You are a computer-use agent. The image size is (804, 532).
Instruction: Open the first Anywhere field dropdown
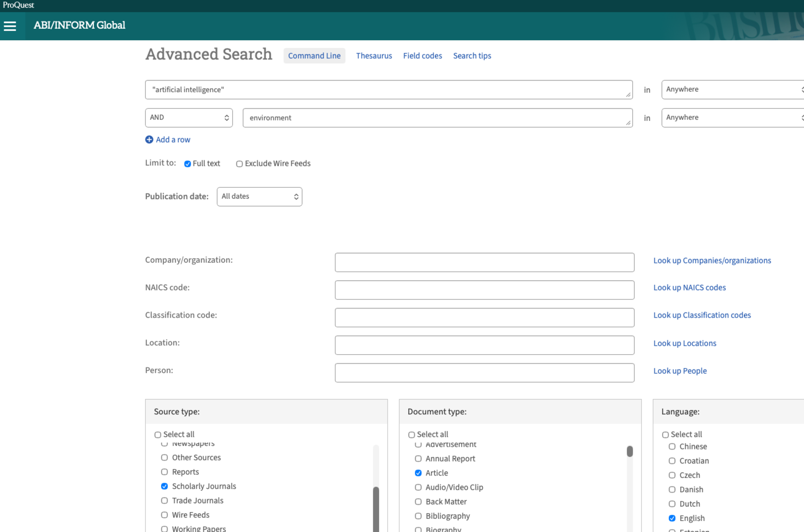(732, 89)
